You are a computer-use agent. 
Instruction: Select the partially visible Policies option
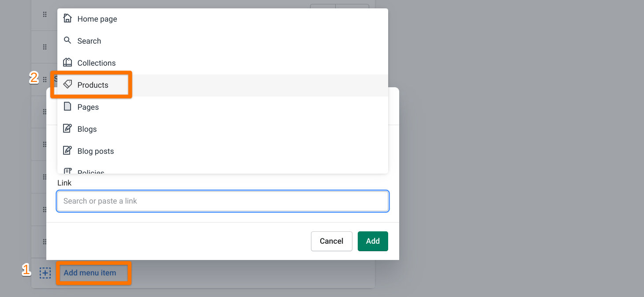coord(91,171)
